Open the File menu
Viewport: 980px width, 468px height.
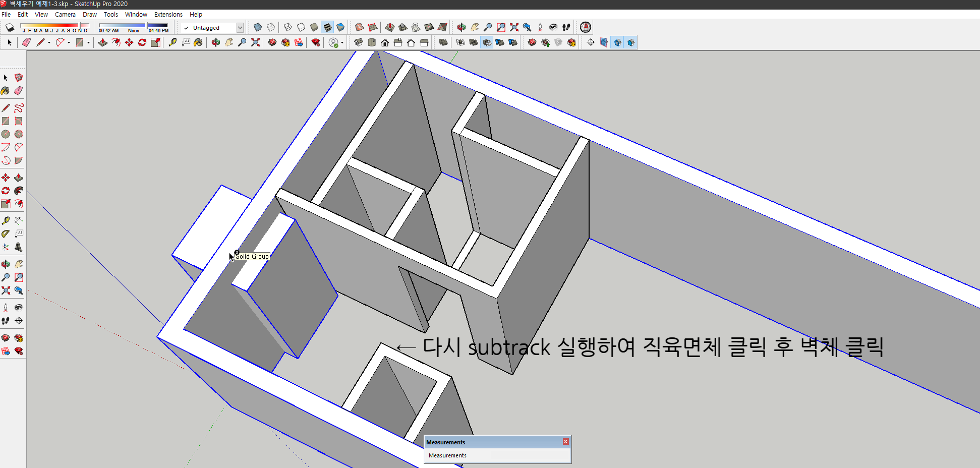(6, 15)
